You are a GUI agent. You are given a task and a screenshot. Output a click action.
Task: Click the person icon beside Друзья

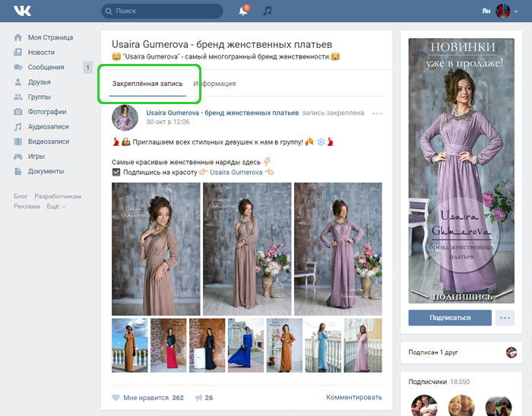18,82
